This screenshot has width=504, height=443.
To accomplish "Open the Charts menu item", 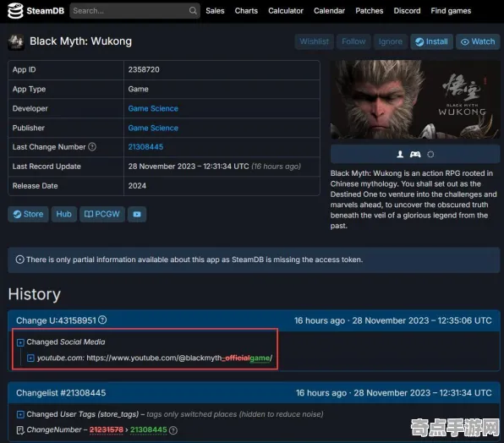I will 246,11.
